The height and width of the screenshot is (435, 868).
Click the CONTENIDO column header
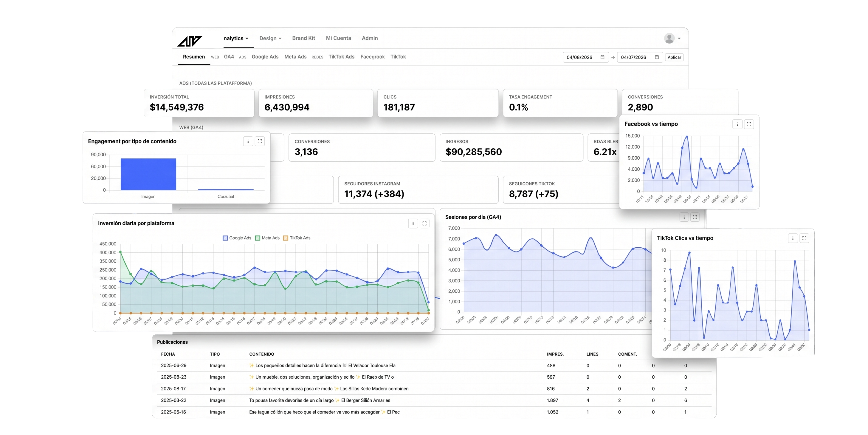tap(261, 354)
